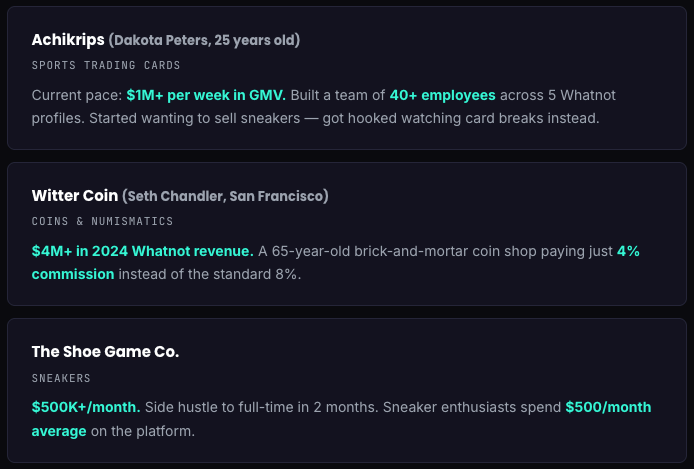Image resolution: width=694 pixels, height=469 pixels.
Task: Open The Shoe Game Co. heading
Action: [105, 352]
